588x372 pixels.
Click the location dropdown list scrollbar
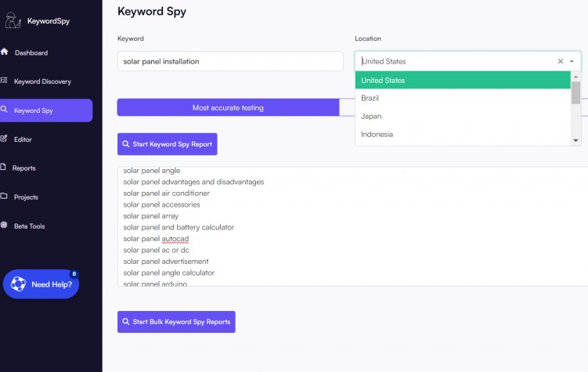pos(576,94)
